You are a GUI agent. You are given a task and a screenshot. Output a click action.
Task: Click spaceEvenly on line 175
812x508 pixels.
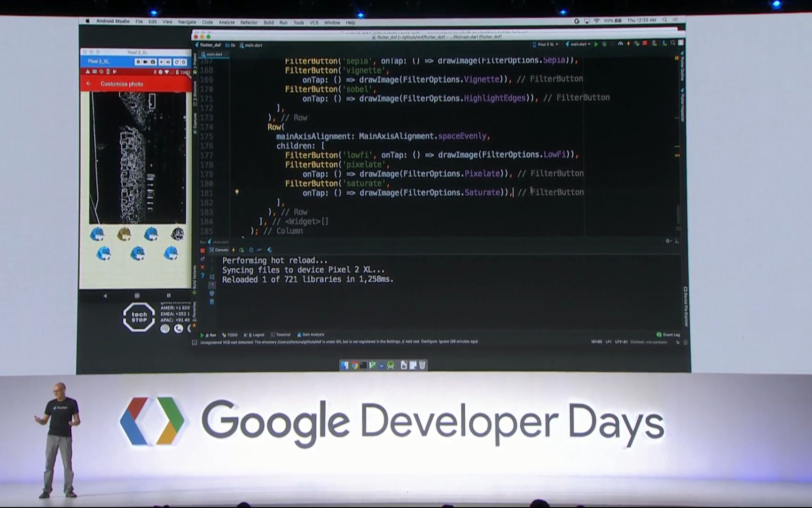462,136
